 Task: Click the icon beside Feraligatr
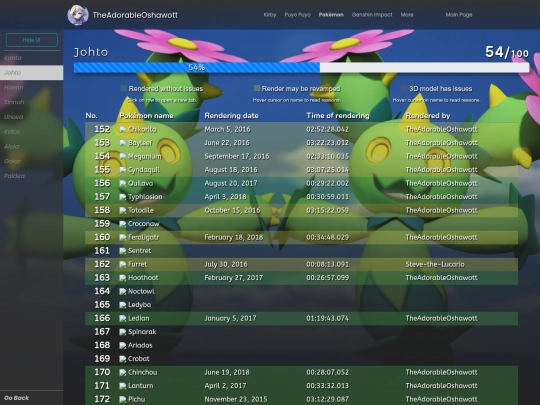tap(123, 237)
